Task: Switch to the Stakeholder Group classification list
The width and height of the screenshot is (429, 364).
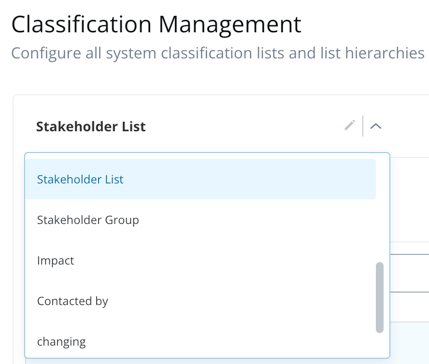Action: (201, 220)
